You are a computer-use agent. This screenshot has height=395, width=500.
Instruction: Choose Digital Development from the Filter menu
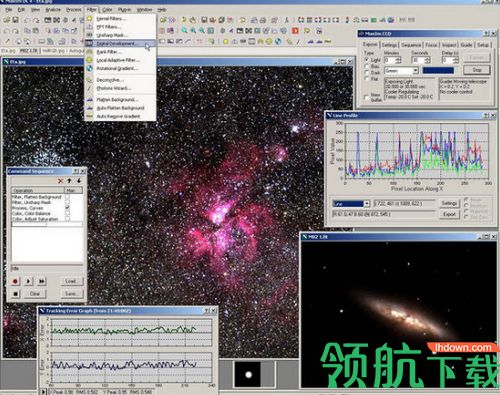tap(120, 43)
